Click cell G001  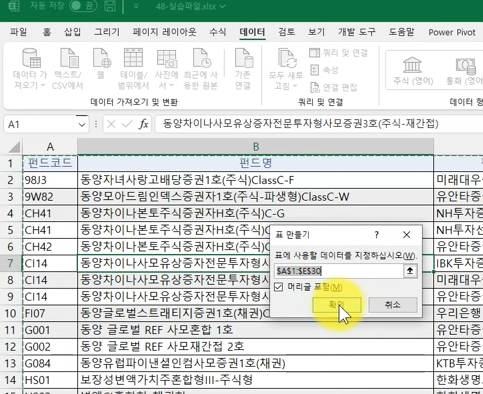tap(50, 330)
